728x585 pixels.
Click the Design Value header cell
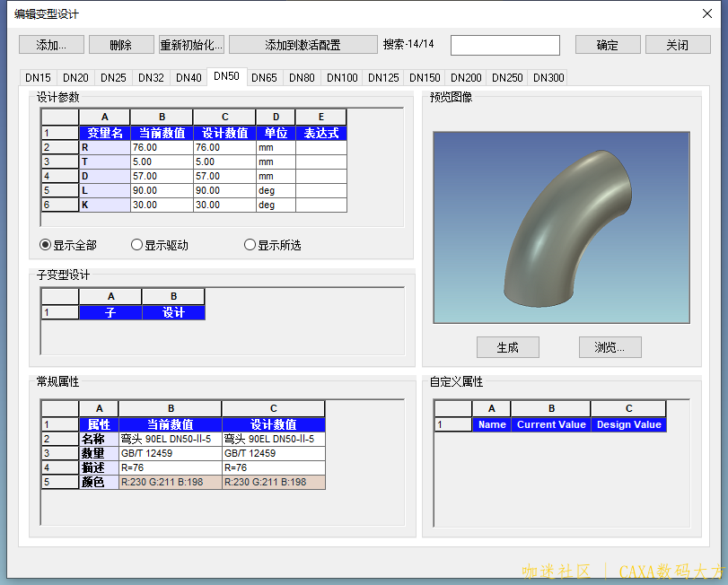628,424
